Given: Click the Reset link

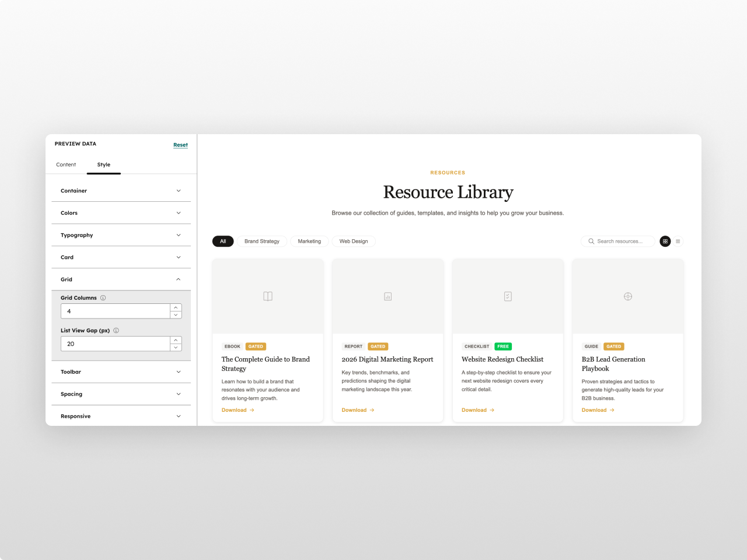Looking at the screenshot, I should (180, 145).
